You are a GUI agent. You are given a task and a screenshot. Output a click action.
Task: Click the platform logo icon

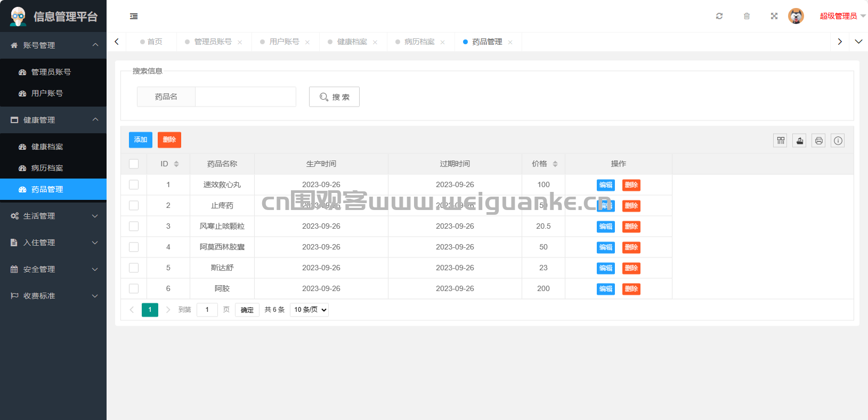pyautogui.click(x=18, y=17)
